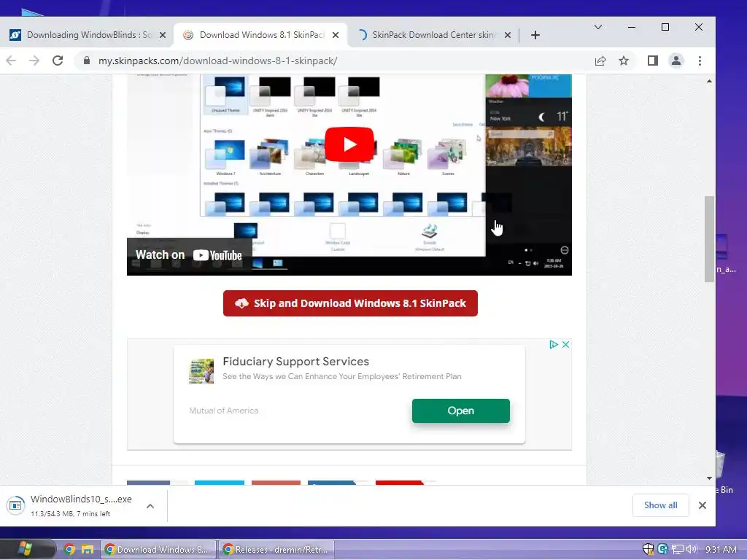Open File Explorer from taskbar
The height and width of the screenshot is (560, 747).
[x=88, y=550]
